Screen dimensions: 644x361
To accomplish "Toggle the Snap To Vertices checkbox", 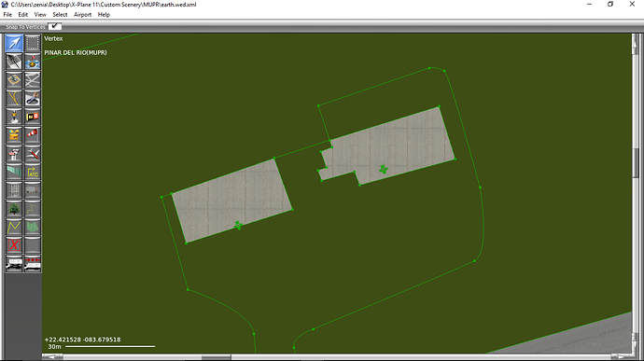I will click(55, 27).
